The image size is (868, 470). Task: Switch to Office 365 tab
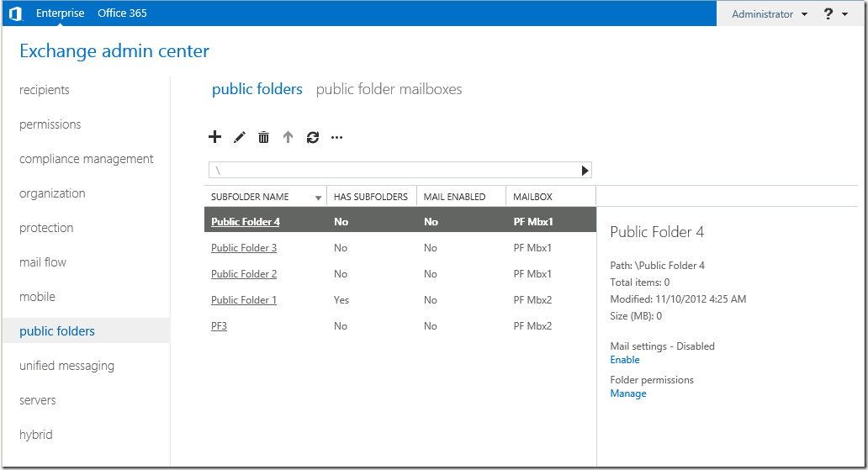click(x=122, y=13)
